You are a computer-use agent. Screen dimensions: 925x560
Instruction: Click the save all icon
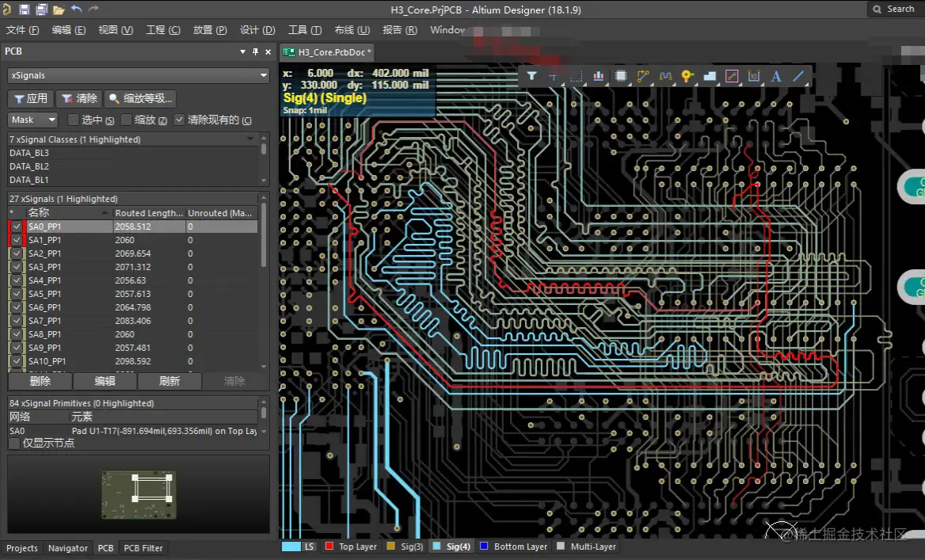(41, 10)
